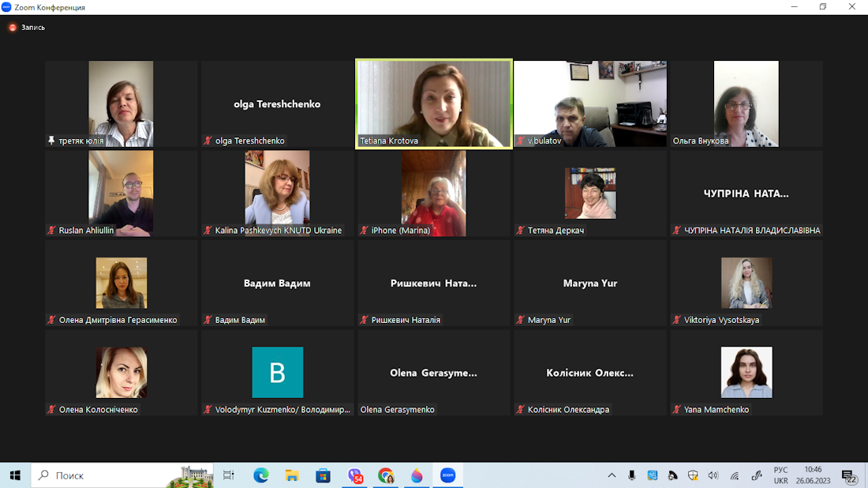Click the recording indicator labeled Запись

pyautogui.click(x=27, y=28)
